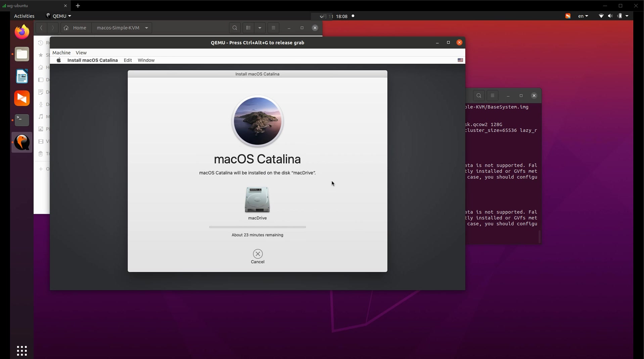Click 'macDrive' label under the disk
Viewport: 644px width, 359px height.
pyautogui.click(x=258, y=218)
